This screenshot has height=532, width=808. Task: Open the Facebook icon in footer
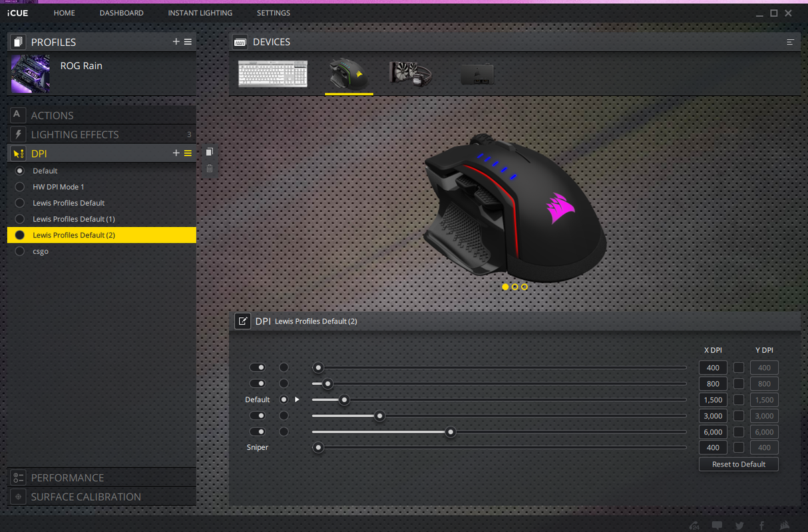coord(762,525)
